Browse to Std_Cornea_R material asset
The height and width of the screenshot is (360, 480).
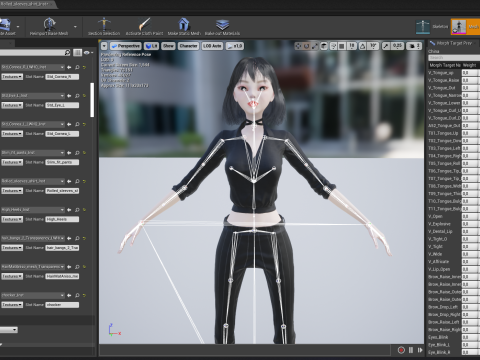[x=77, y=67]
